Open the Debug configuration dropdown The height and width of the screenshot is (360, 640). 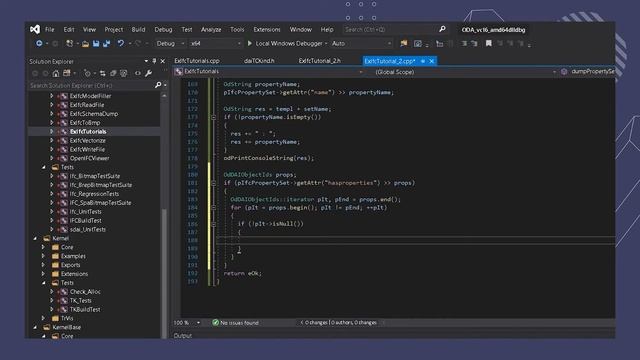[x=170, y=43]
